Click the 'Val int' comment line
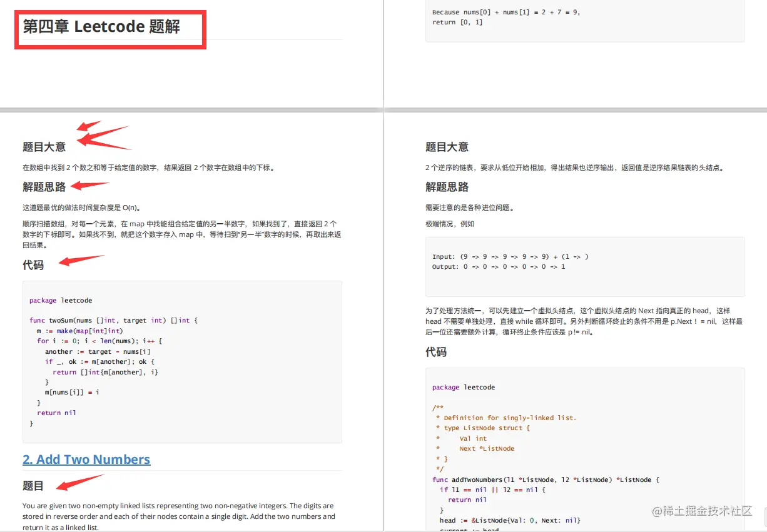Viewport: 767px width, 532px height. pyautogui.click(x=473, y=438)
